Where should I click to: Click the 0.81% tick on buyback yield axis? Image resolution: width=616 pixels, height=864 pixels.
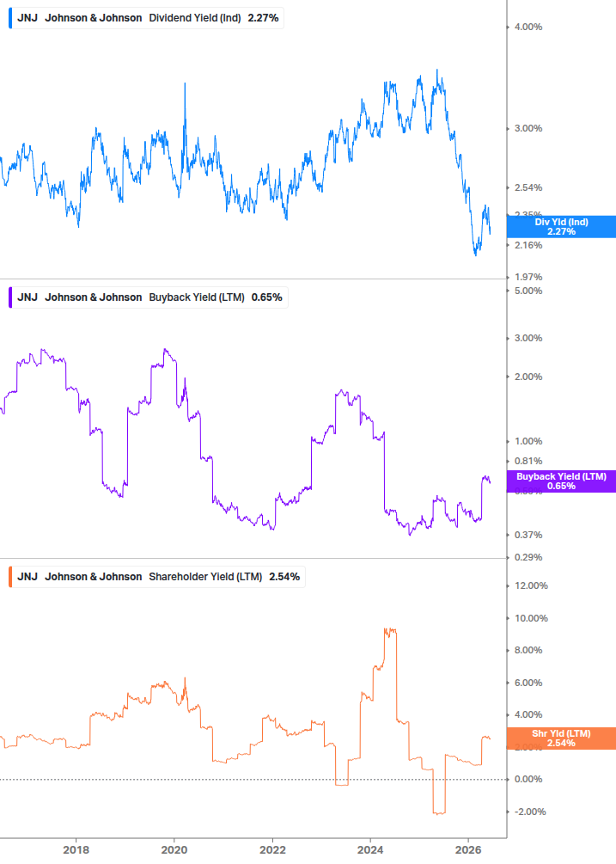pyautogui.click(x=528, y=461)
